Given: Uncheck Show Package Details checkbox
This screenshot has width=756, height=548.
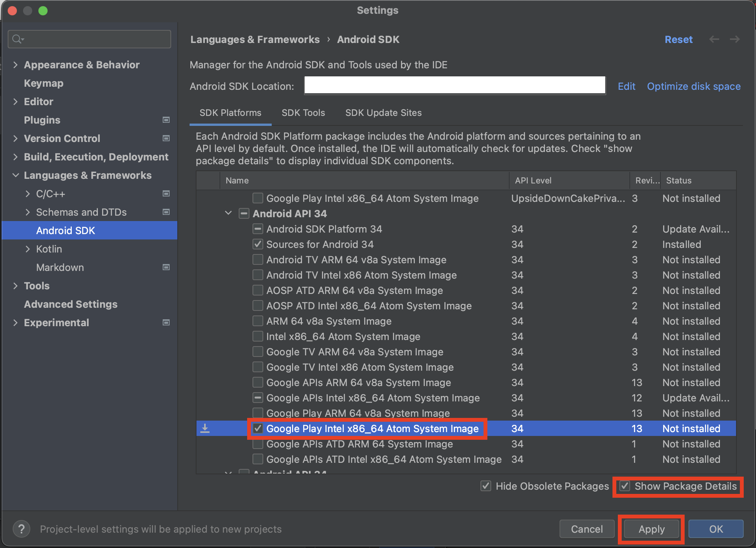Looking at the screenshot, I should pos(625,486).
